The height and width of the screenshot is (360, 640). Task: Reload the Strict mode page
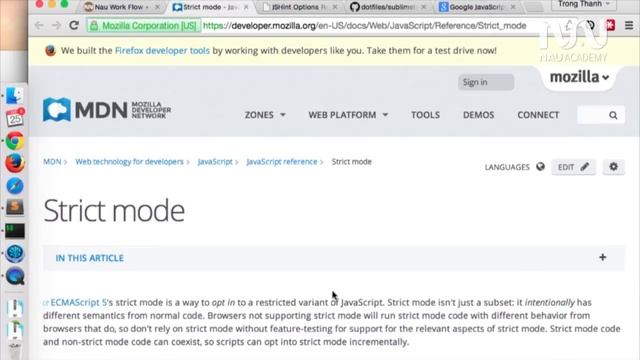74,26
